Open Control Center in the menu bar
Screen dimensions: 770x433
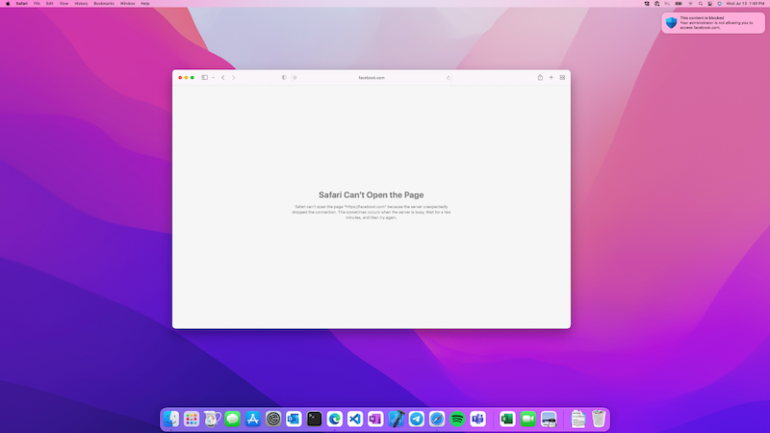tap(709, 3)
